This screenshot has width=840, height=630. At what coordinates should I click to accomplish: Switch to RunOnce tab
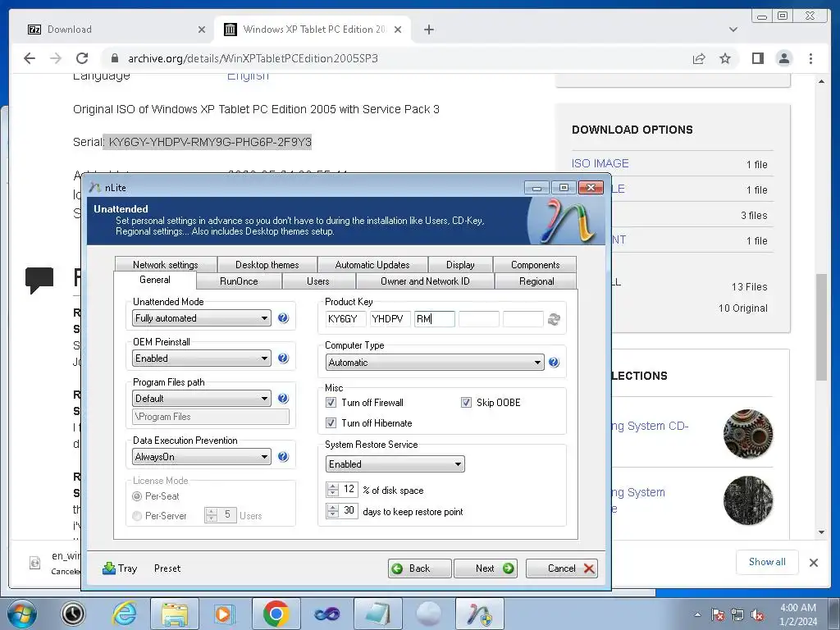(239, 281)
